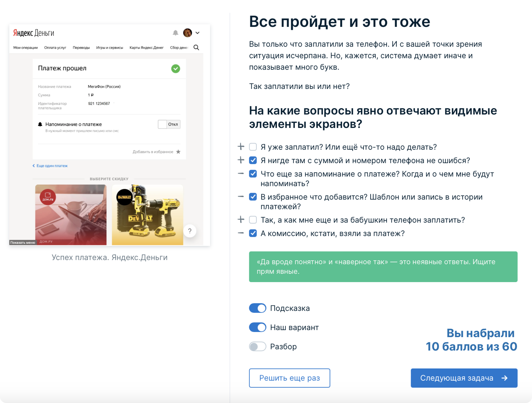532x403 pixels.
Task: Open the «Оплата услуг» menu item
Action: [55, 48]
